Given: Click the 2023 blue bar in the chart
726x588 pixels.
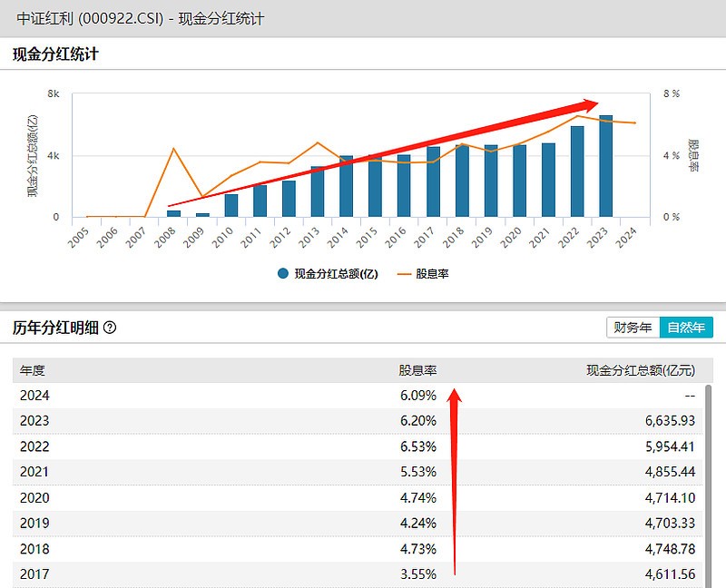Looking at the screenshot, I should (x=605, y=166).
